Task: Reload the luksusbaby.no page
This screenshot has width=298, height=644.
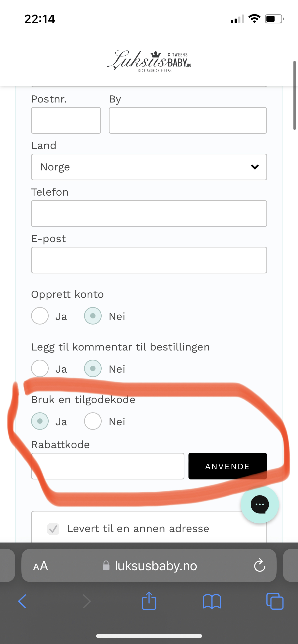Action: coord(260,565)
